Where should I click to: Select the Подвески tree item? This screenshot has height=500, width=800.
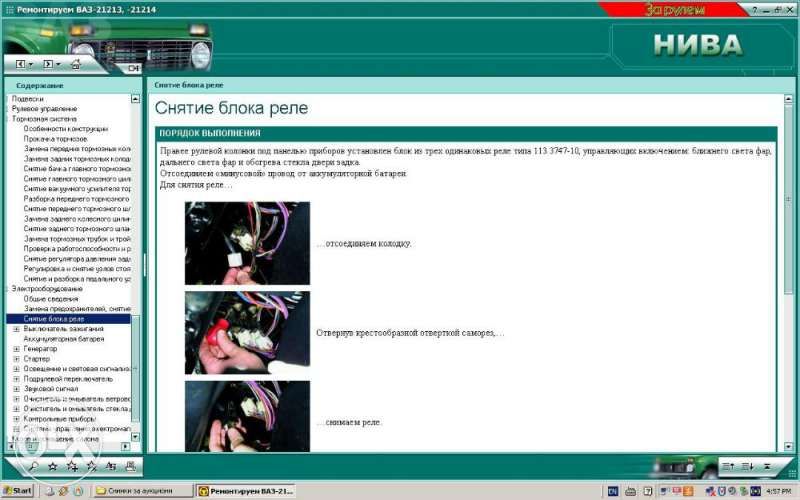tap(28, 99)
